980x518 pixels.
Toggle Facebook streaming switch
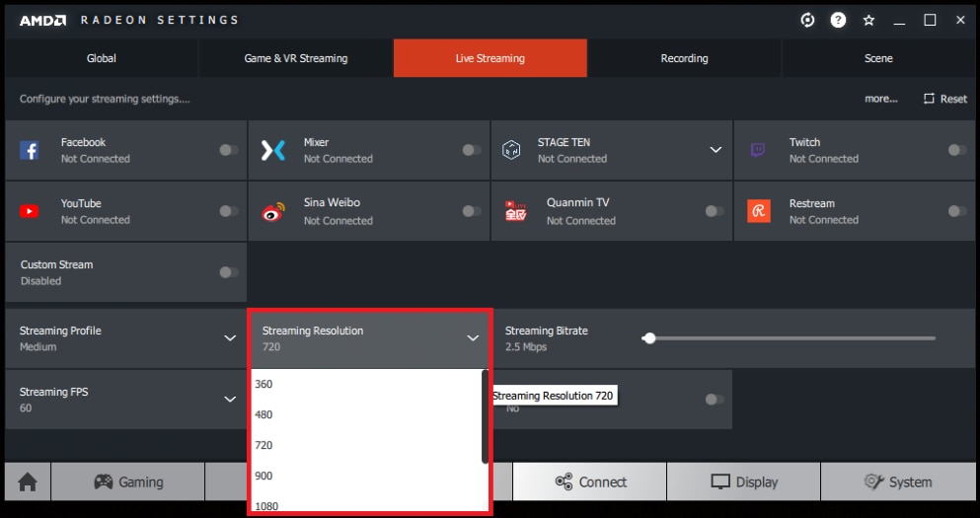click(229, 150)
